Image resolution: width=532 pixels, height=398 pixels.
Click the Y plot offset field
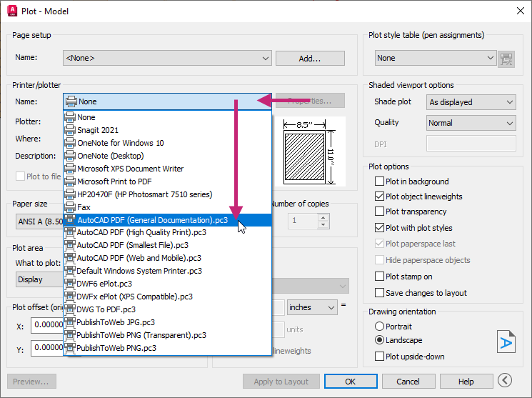(47, 348)
